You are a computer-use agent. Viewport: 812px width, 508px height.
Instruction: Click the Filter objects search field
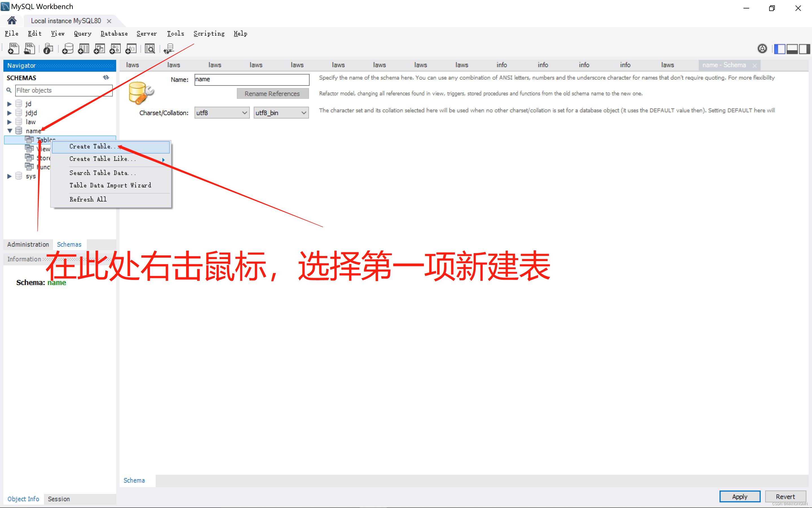64,90
